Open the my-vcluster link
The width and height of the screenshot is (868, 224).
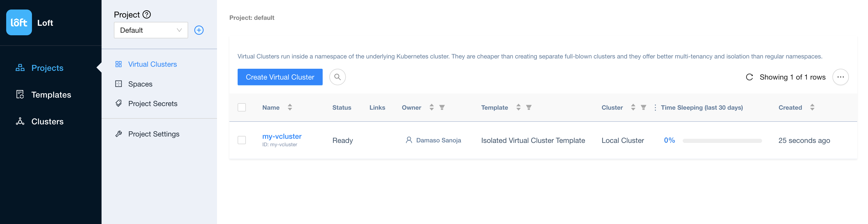[x=282, y=136]
